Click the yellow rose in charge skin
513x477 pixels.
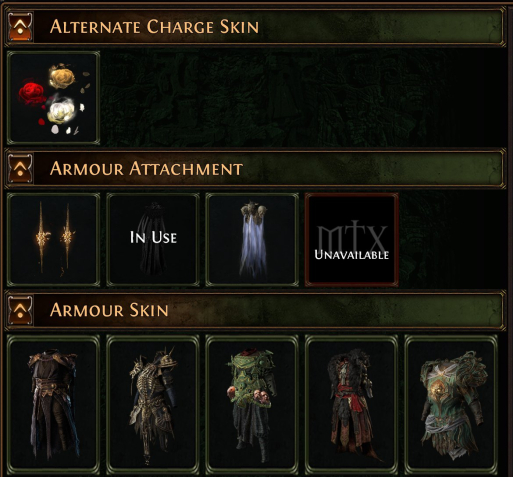click(62, 76)
